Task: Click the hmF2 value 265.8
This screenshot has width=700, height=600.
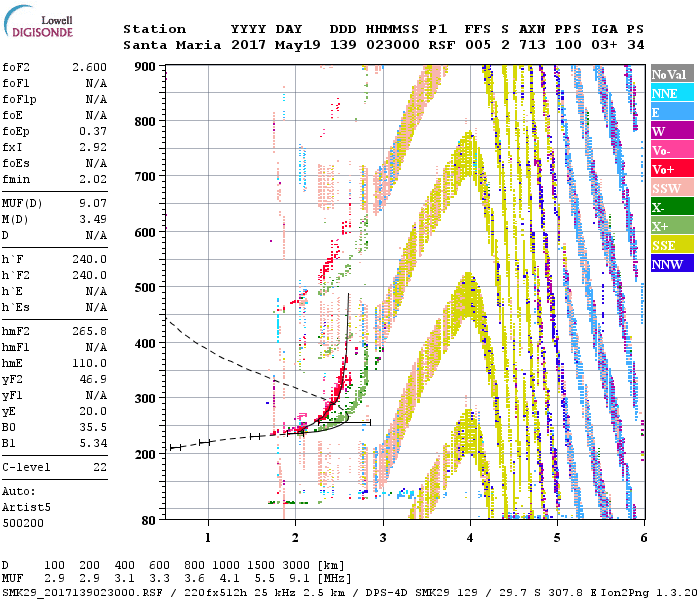Action: pos(89,331)
